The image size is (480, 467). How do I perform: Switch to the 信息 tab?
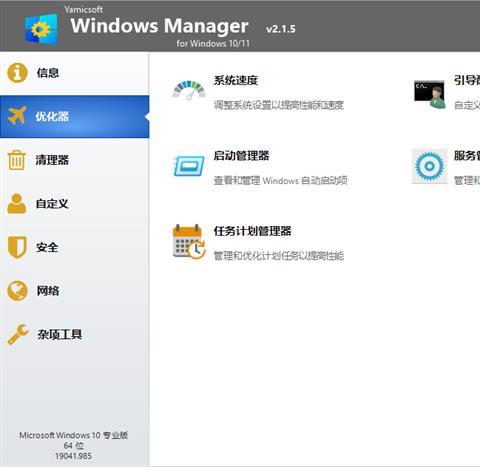point(75,73)
